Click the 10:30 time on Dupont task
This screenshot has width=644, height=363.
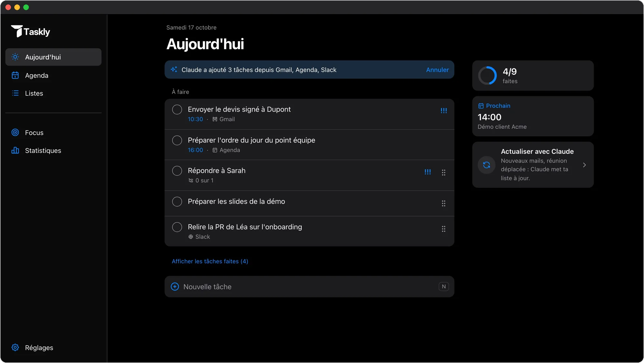click(x=195, y=119)
